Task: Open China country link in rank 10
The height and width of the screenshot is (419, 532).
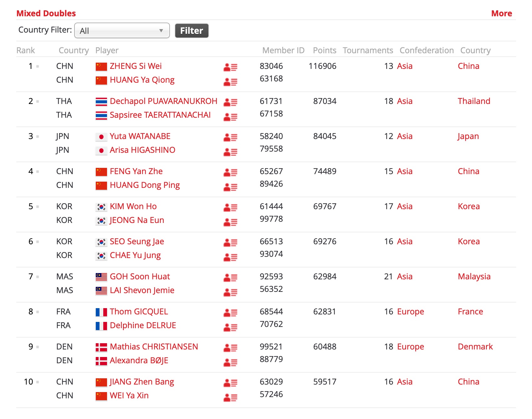Action: (468, 382)
